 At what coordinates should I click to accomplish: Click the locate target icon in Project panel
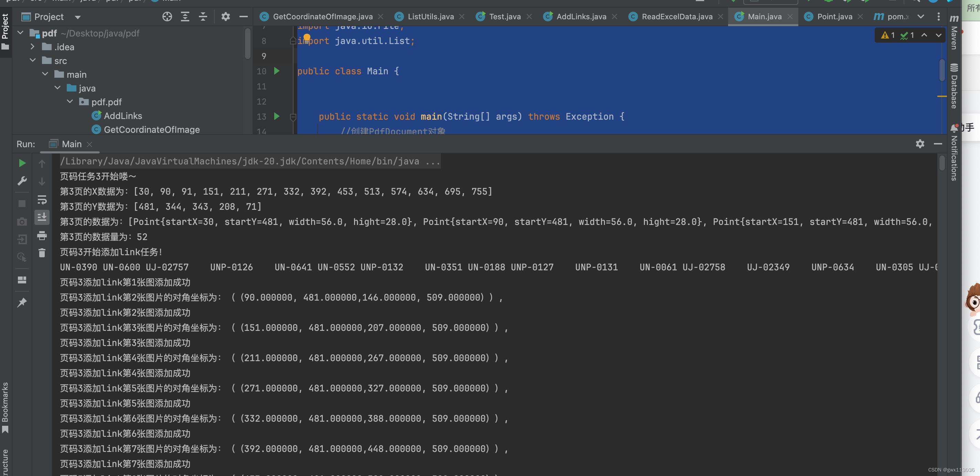167,17
